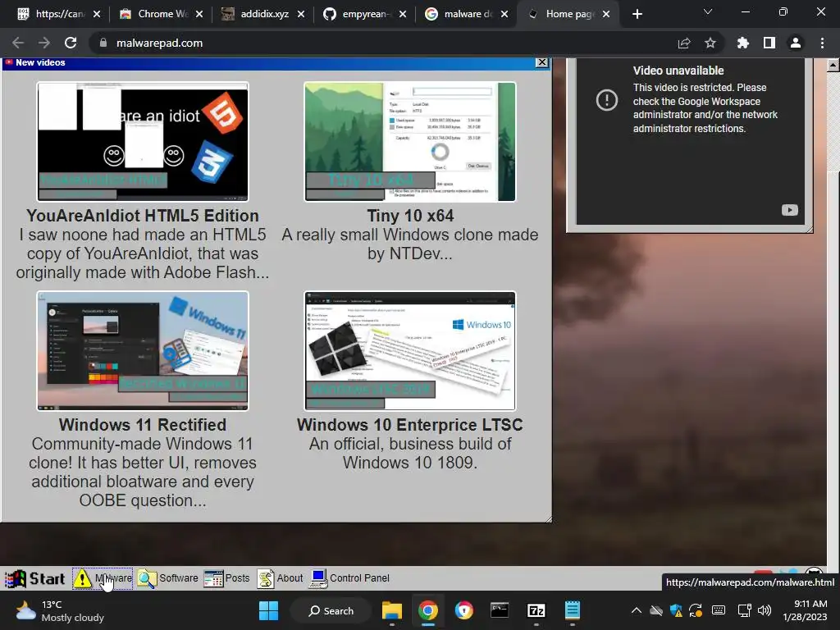The height and width of the screenshot is (630, 840).
Task: Open the Malware section in the retro taskbar
Action: click(x=103, y=578)
